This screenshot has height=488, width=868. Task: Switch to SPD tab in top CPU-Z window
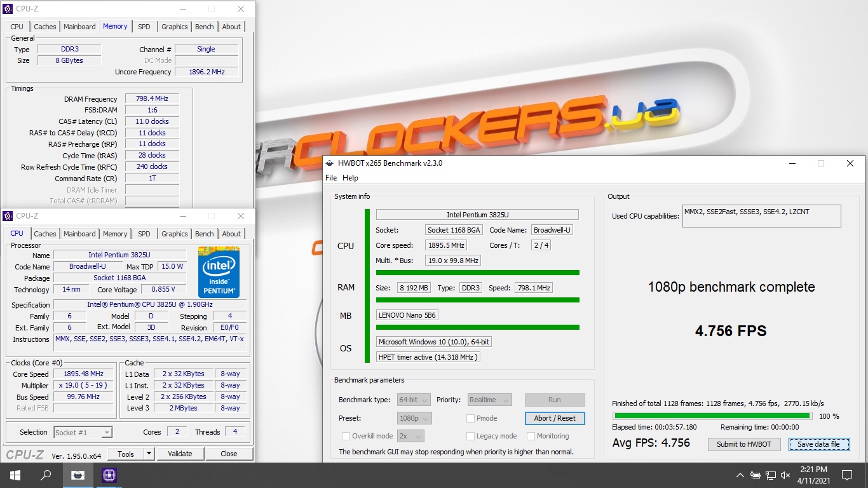144,27
